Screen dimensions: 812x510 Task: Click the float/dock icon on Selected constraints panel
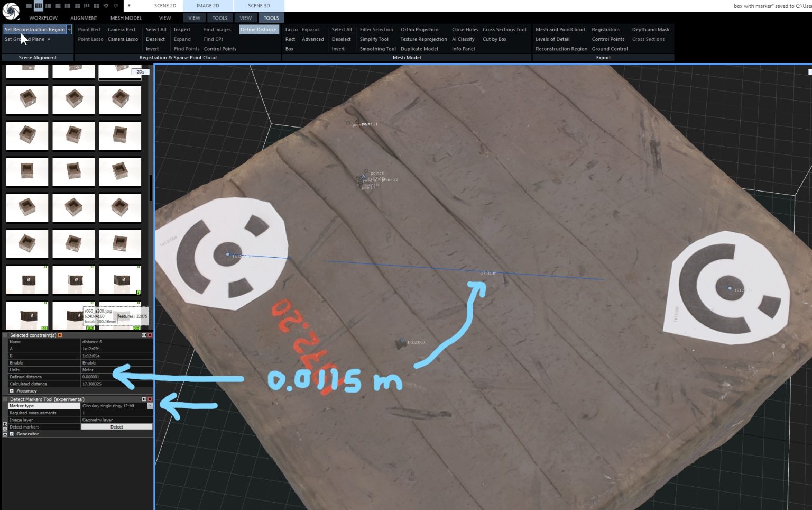144,335
